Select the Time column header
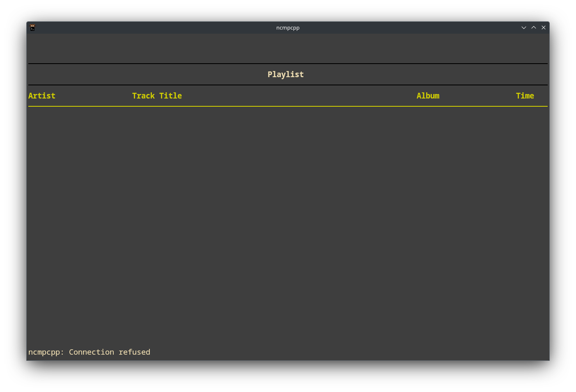 pos(525,96)
